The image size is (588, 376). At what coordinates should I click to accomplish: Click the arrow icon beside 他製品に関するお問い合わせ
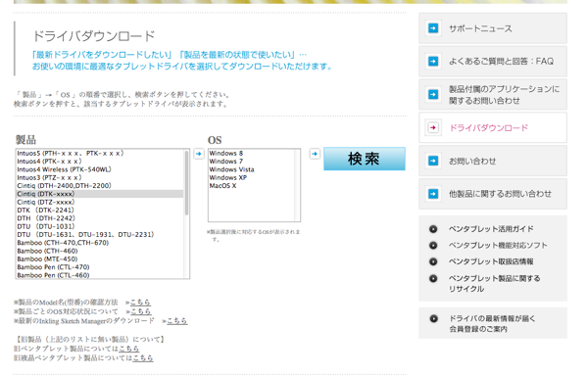click(433, 194)
